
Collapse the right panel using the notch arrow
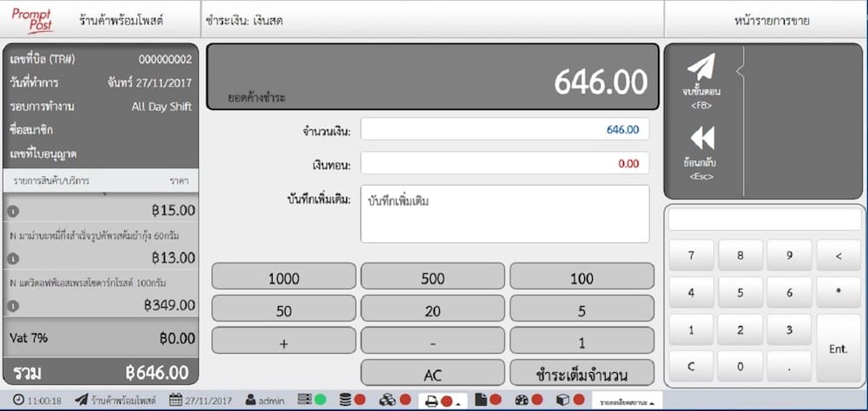point(740,68)
